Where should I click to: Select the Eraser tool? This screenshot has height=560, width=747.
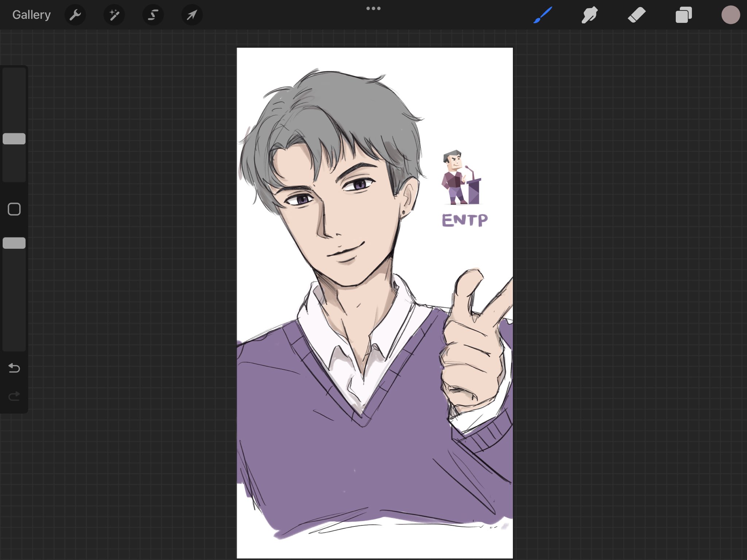coord(636,15)
